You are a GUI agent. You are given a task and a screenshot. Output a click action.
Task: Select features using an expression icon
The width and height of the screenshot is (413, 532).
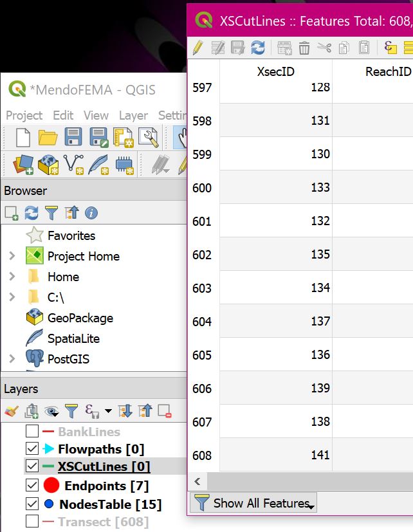click(x=390, y=48)
